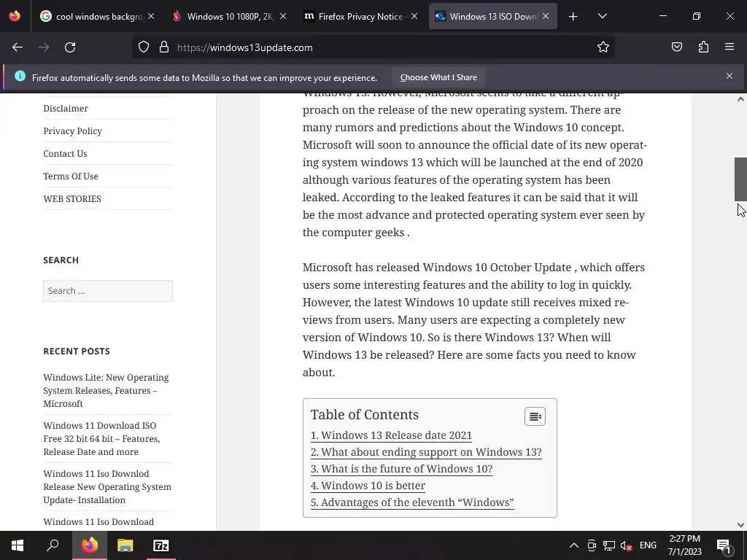Bookmark this page with the star icon
The width and height of the screenshot is (747, 560).
click(x=603, y=47)
